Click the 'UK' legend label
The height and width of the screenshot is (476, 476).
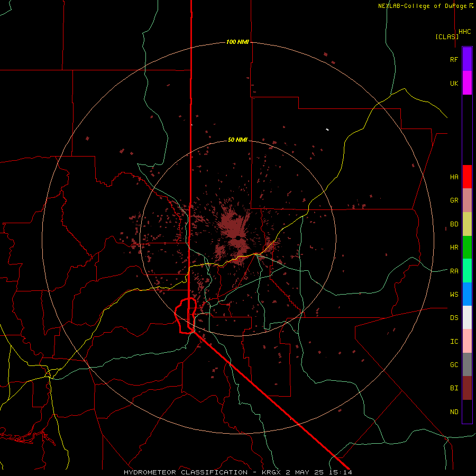454,83
